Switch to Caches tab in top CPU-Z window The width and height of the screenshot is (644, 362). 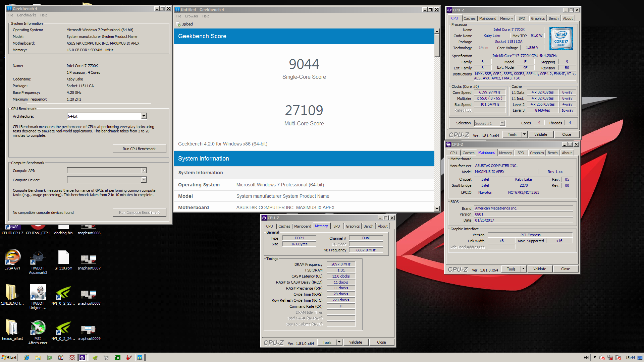(x=469, y=18)
